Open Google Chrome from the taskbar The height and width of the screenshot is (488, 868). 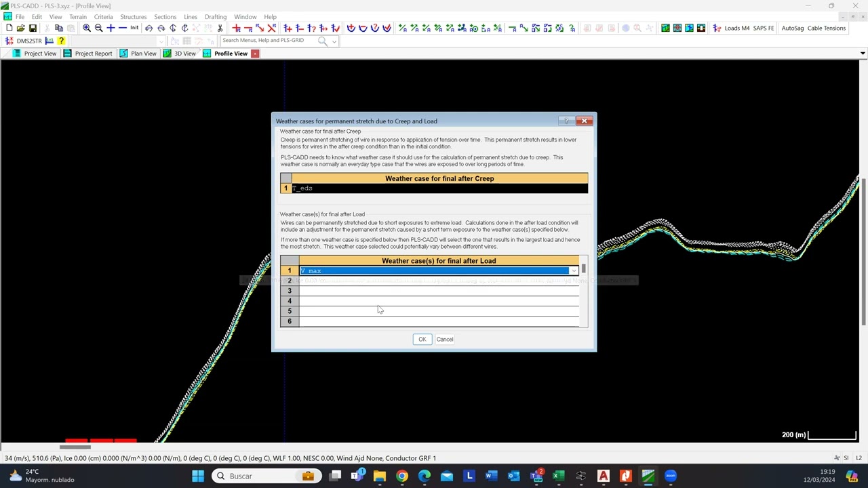[402, 476]
